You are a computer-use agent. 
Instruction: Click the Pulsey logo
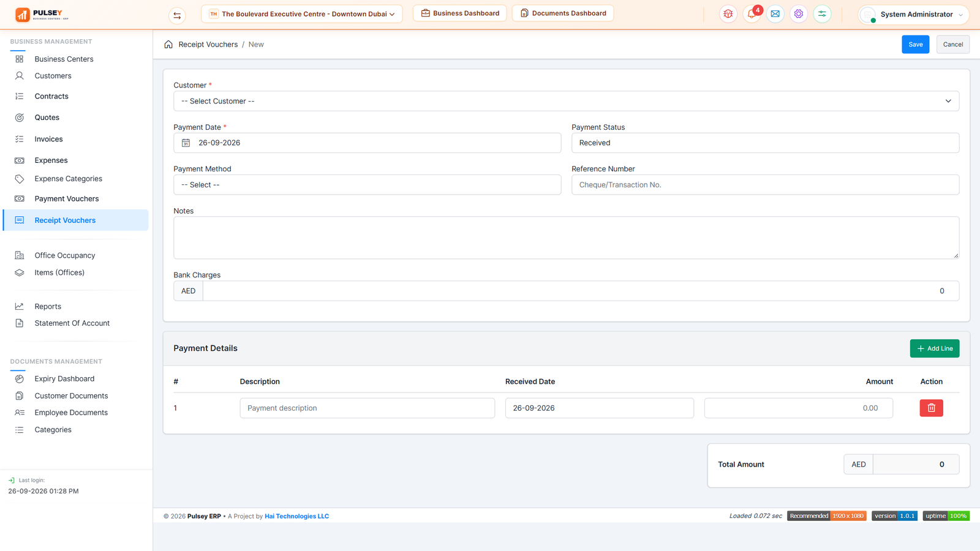42,14
